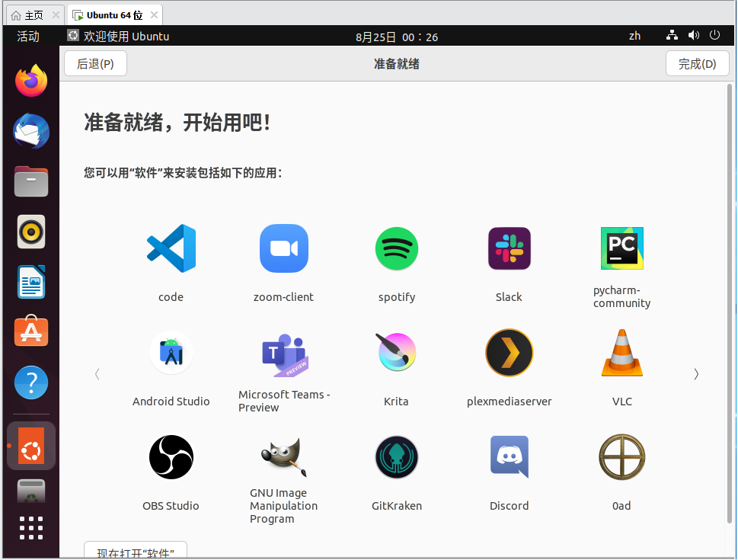Go to previous apps page arrow
738x560 pixels.
[97, 374]
